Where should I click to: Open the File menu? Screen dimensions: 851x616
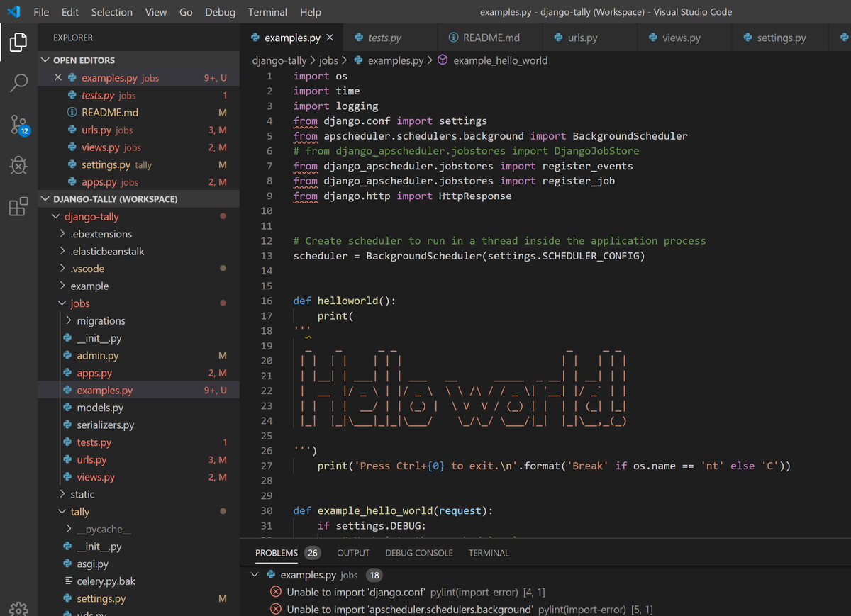click(41, 12)
